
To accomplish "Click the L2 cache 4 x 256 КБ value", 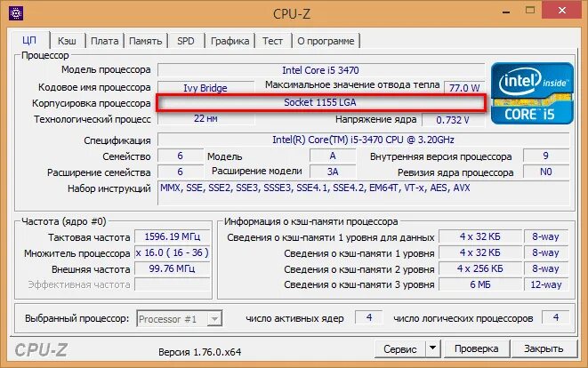I will coord(480,268).
